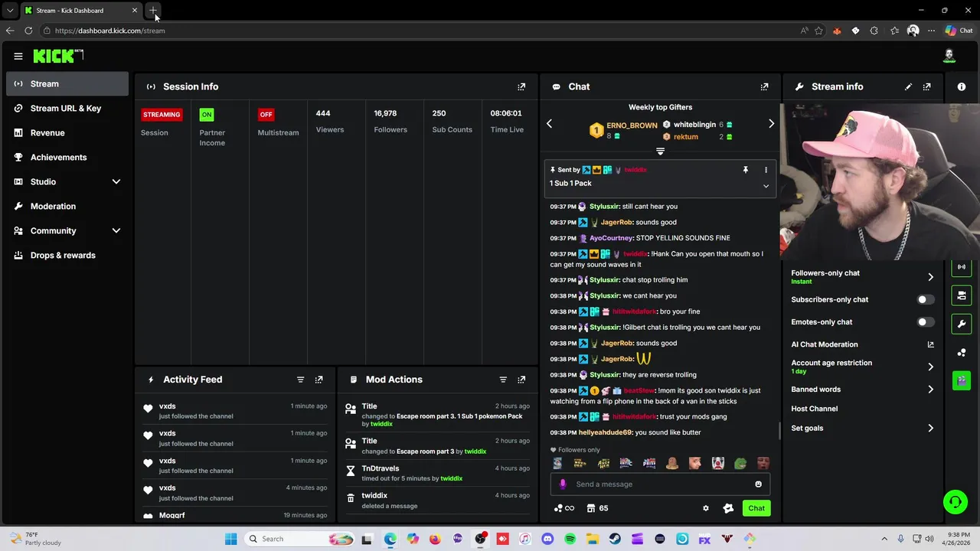
Task: Pop out the Session Info panel
Action: [521, 86]
